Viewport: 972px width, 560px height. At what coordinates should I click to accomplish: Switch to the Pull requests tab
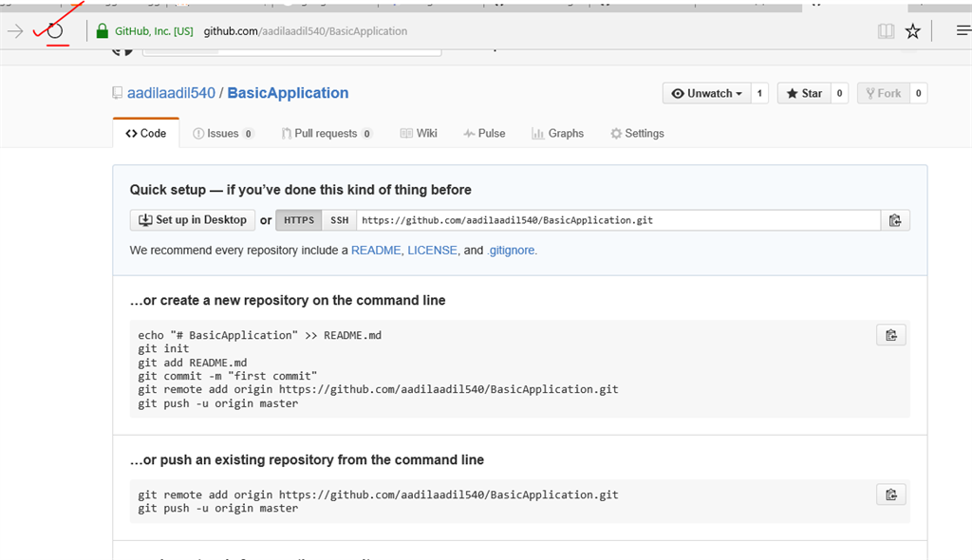click(x=326, y=134)
